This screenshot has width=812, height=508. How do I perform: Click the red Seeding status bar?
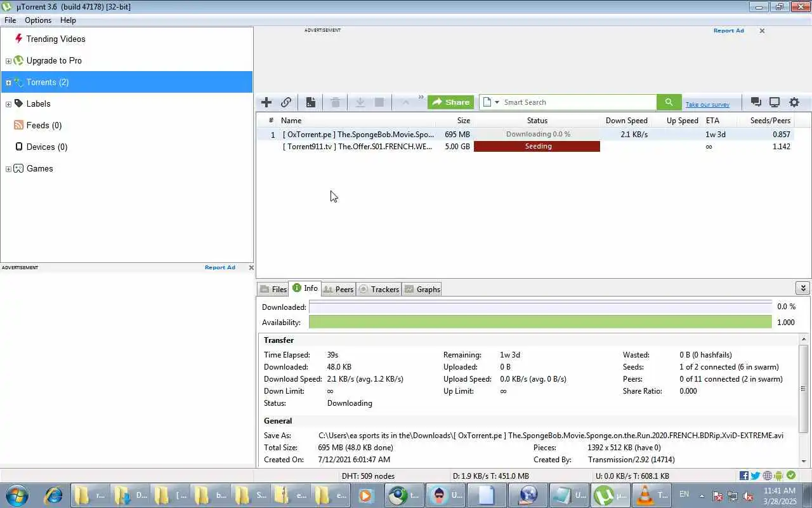point(537,147)
